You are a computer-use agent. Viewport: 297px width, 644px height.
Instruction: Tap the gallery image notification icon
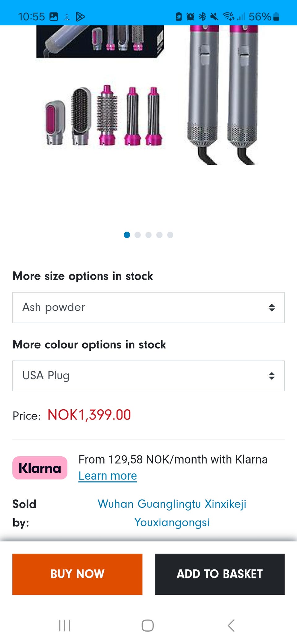click(x=54, y=16)
